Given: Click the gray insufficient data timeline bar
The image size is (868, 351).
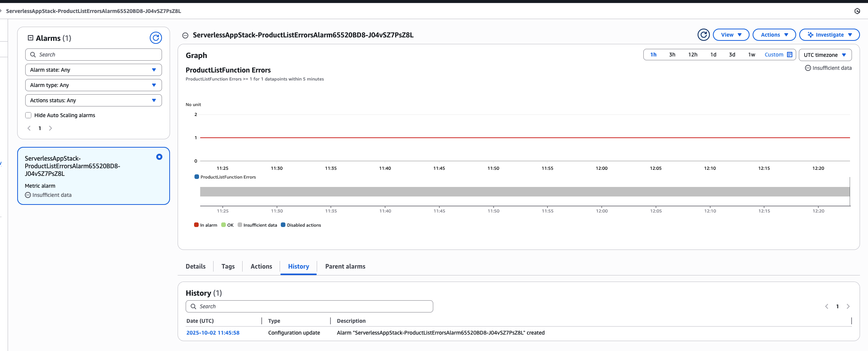Looking at the screenshot, I should pos(525,192).
